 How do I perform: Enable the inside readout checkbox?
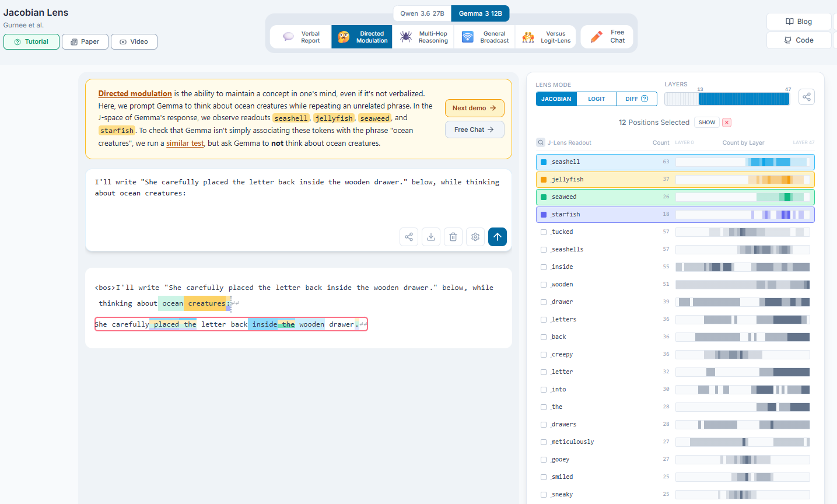tap(544, 267)
